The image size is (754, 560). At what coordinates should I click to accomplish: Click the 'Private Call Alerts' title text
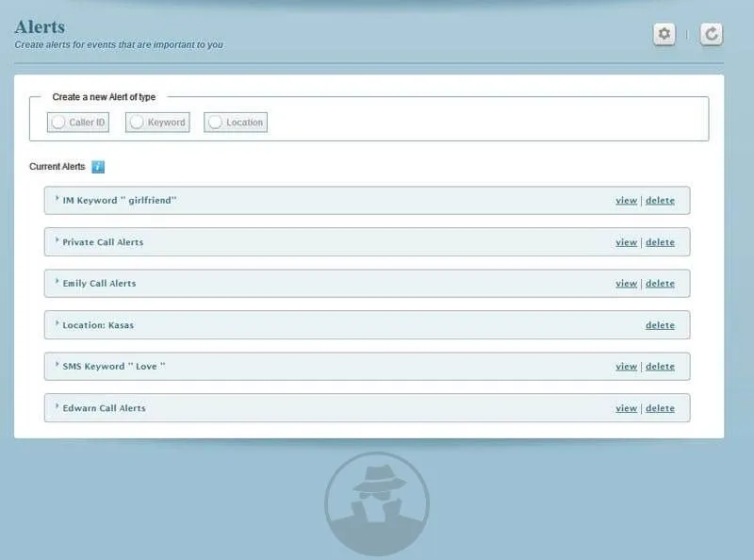(x=103, y=242)
